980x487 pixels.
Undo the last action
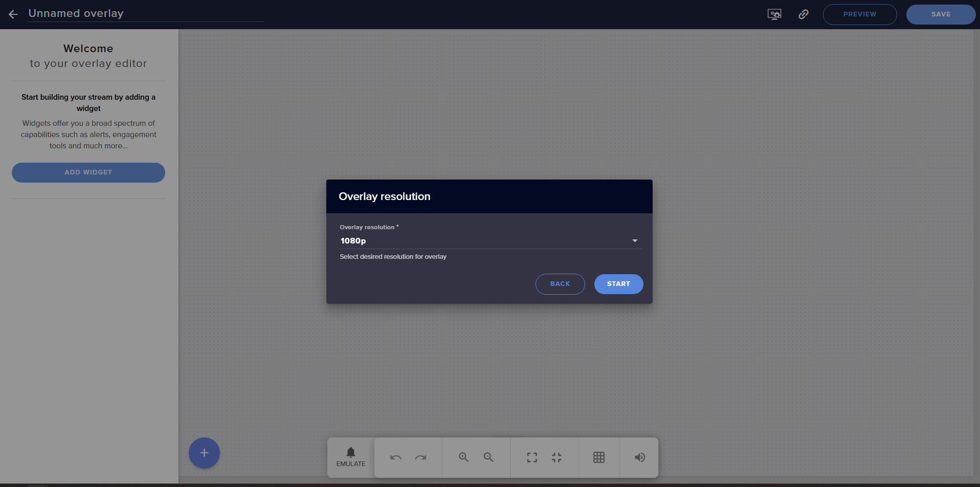pyautogui.click(x=395, y=457)
